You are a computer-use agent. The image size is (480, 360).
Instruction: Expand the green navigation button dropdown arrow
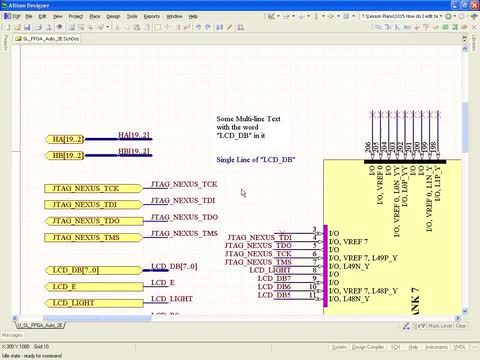click(454, 16)
